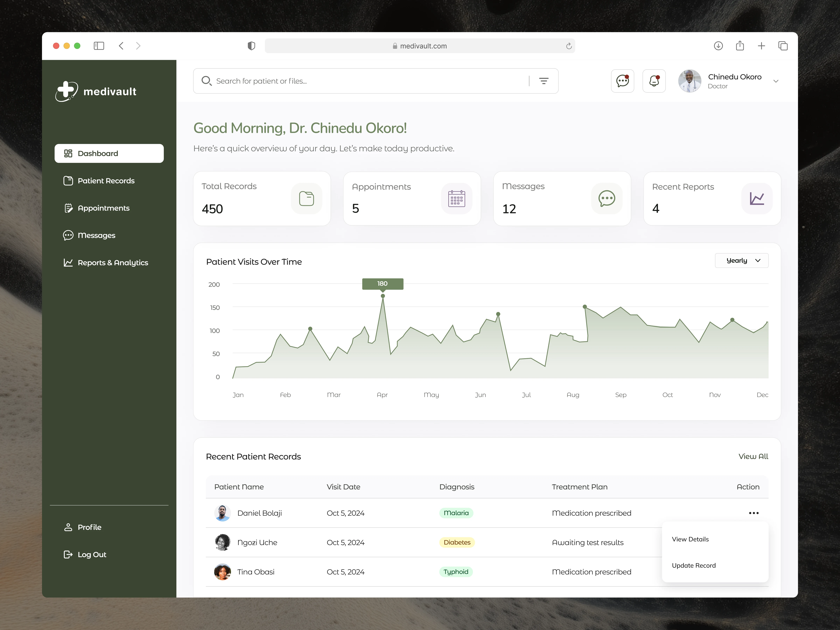Screen dimensions: 840x630
Task: Toggle the browser sidebar icon
Action: (x=99, y=46)
